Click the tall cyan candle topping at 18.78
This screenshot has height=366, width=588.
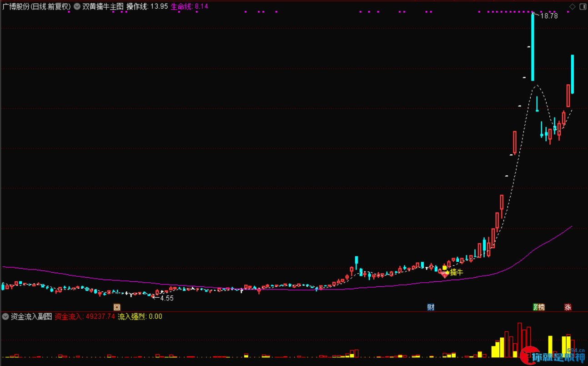(533, 47)
